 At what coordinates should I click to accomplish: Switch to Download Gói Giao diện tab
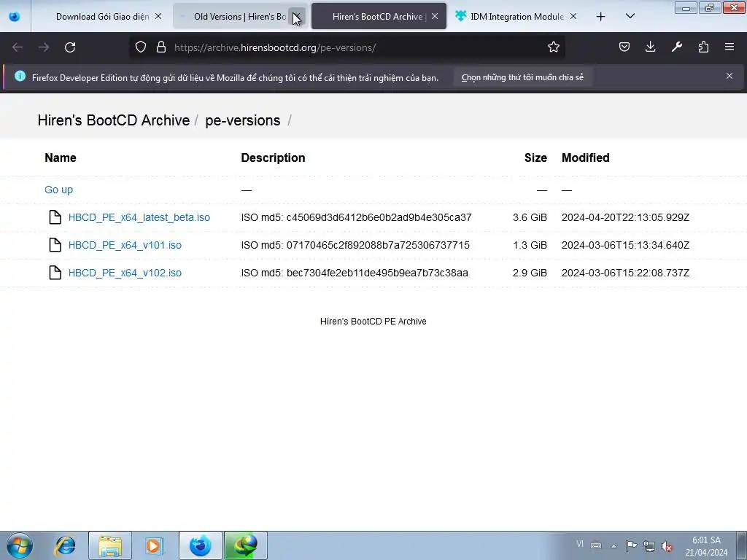click(102, 17)
